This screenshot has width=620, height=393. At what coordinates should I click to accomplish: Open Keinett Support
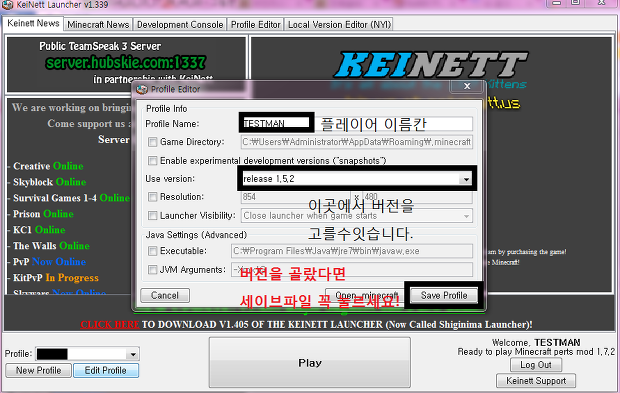(536, 381)
